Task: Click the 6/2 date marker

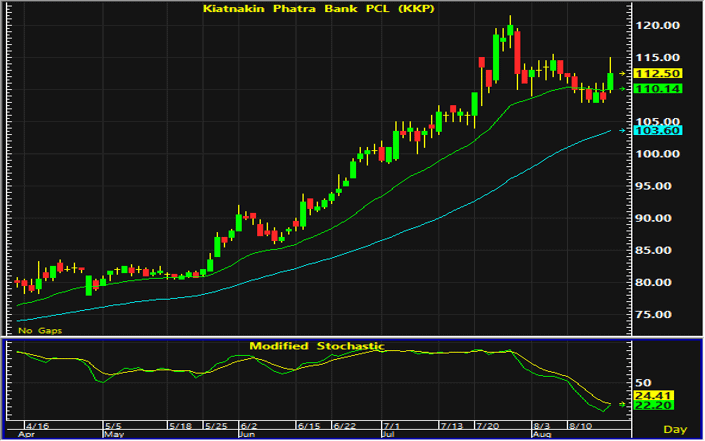Action: coord(248,426)
